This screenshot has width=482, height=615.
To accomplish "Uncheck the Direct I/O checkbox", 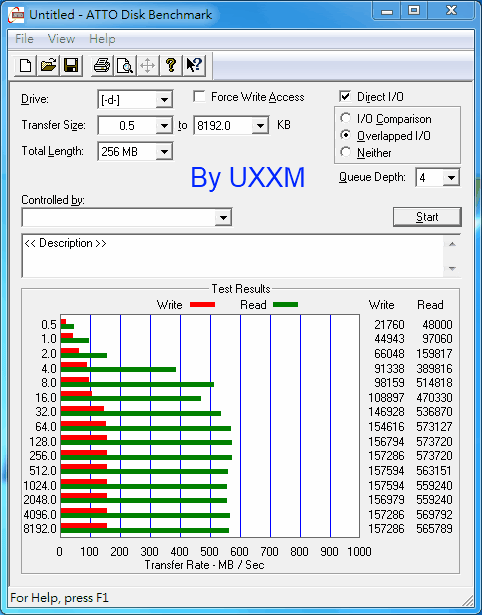I will pos(345,96).
